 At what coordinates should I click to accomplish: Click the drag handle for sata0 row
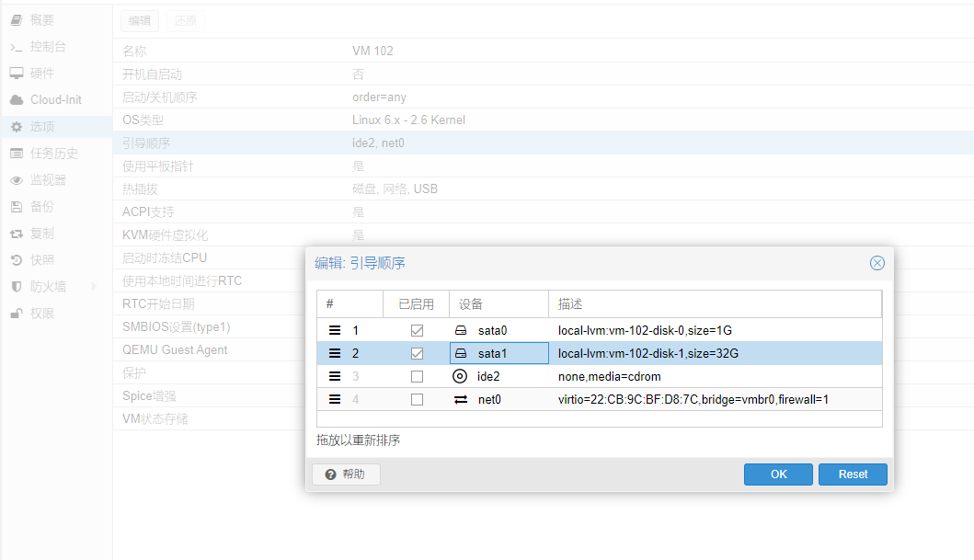click(335, 330)
